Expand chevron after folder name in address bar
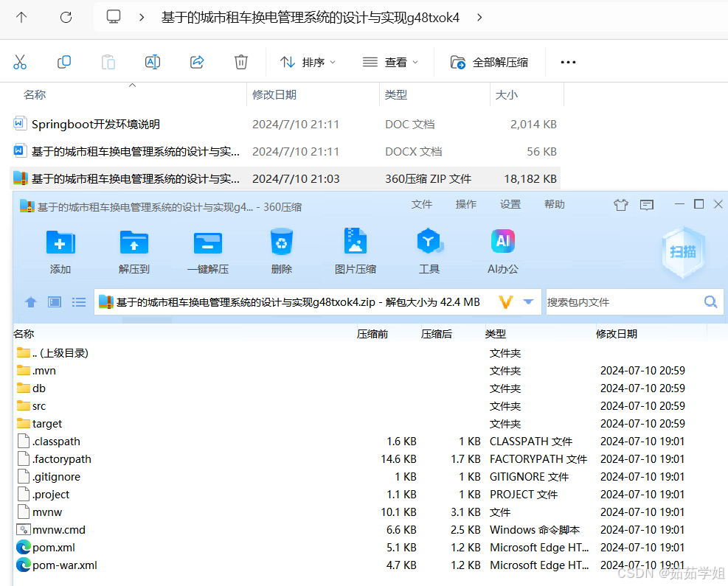This screenshot has height=586, width=728. tap(479, 18)
